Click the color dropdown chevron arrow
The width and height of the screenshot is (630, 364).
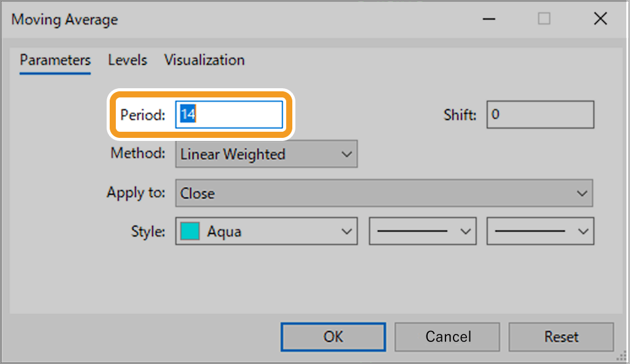pos(347,232)
